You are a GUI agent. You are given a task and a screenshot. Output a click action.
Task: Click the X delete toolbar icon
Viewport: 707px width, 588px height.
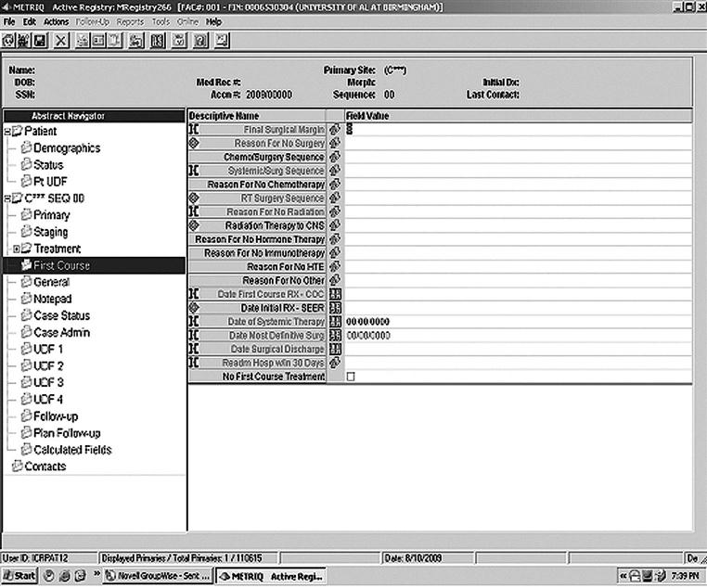(x=61, y=41)
